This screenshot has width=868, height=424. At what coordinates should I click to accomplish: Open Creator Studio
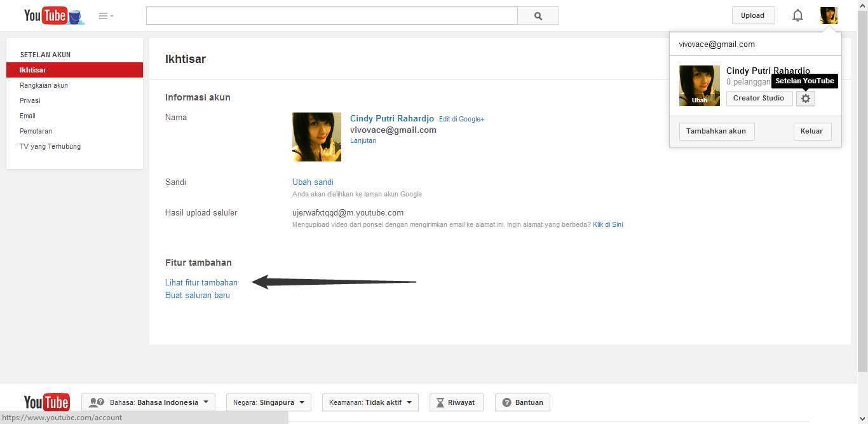pos(759,99)
